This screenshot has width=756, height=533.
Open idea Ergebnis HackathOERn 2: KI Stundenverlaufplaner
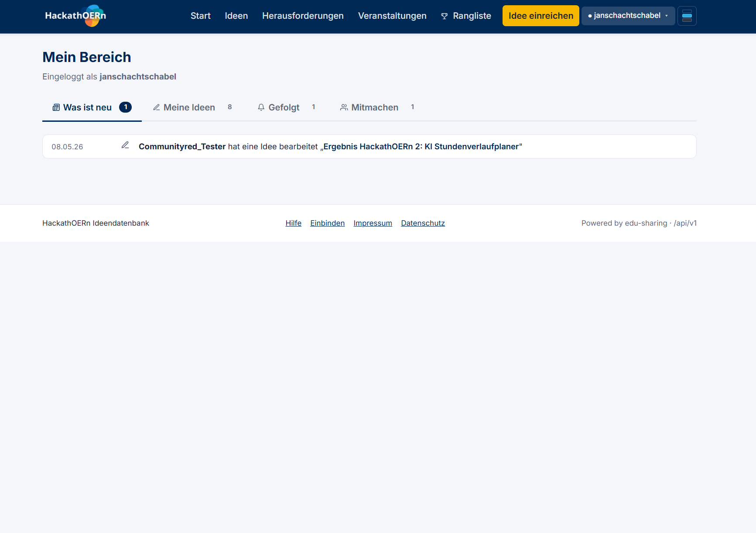421,147
